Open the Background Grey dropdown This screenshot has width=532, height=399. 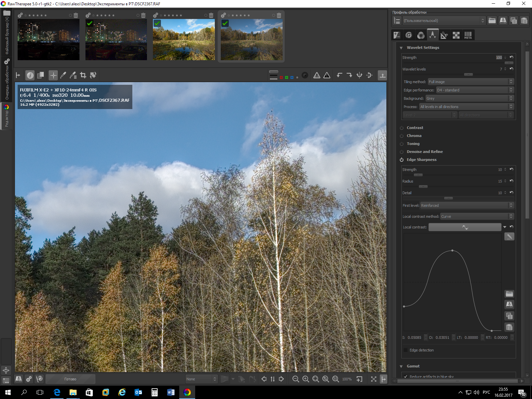470,98
